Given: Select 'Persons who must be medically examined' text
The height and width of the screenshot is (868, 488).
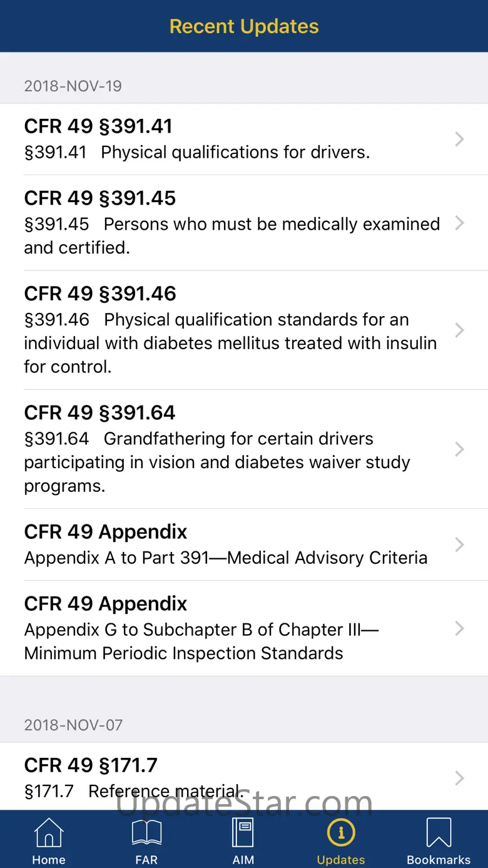Looking at the screenshot, I should coord(272,224).
